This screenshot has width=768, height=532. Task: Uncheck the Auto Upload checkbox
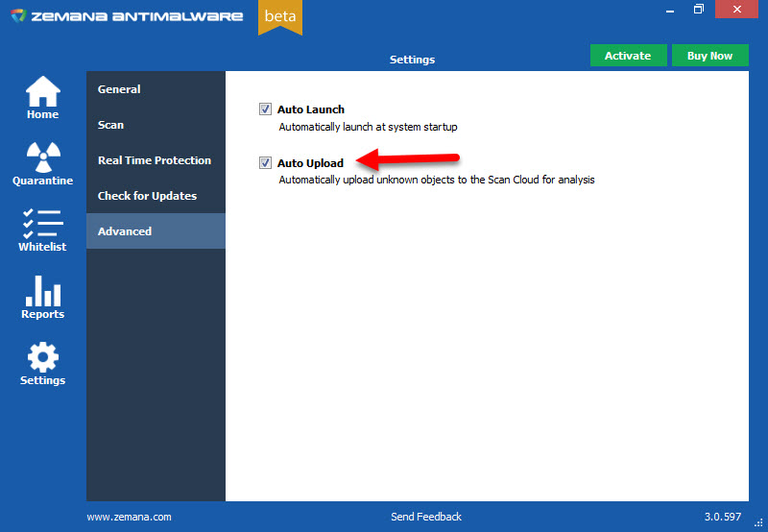pos(265,162)
